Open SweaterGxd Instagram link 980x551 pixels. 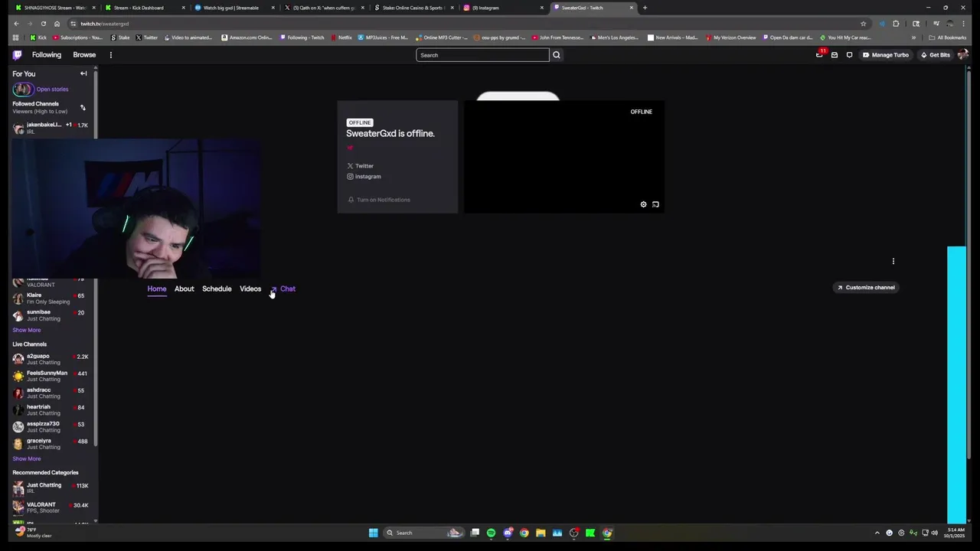pos(364,177)
